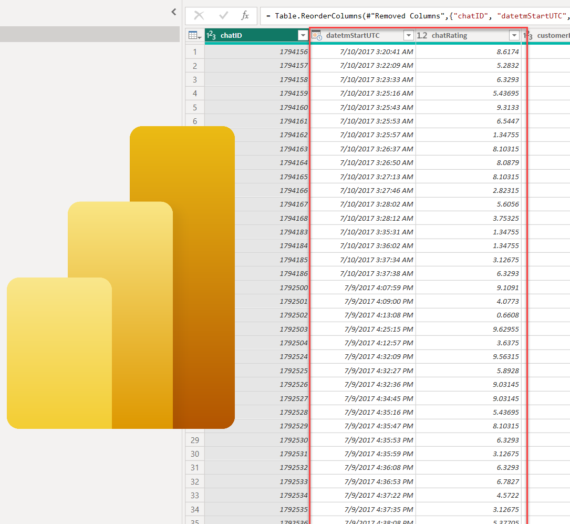This screenshot has height=524, width=570.
Task: Open the table menu icon in header corner
Action: click(195, 35)
